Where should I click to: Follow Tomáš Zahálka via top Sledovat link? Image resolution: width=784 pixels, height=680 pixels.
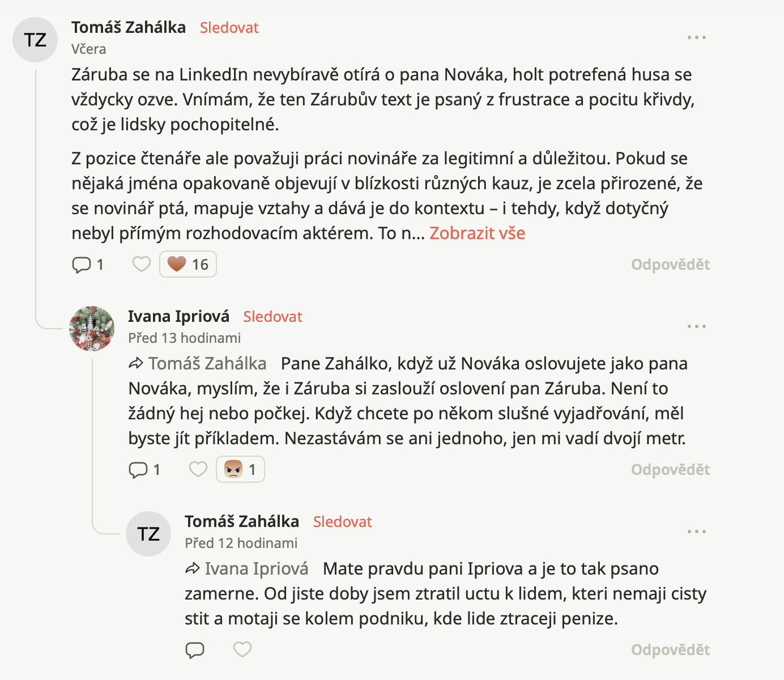229,28
